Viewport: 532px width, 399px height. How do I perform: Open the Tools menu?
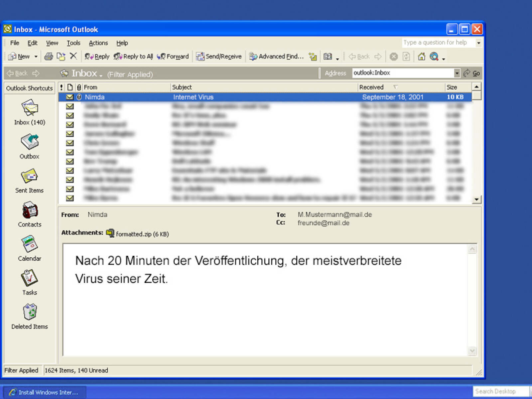[73, 43]
